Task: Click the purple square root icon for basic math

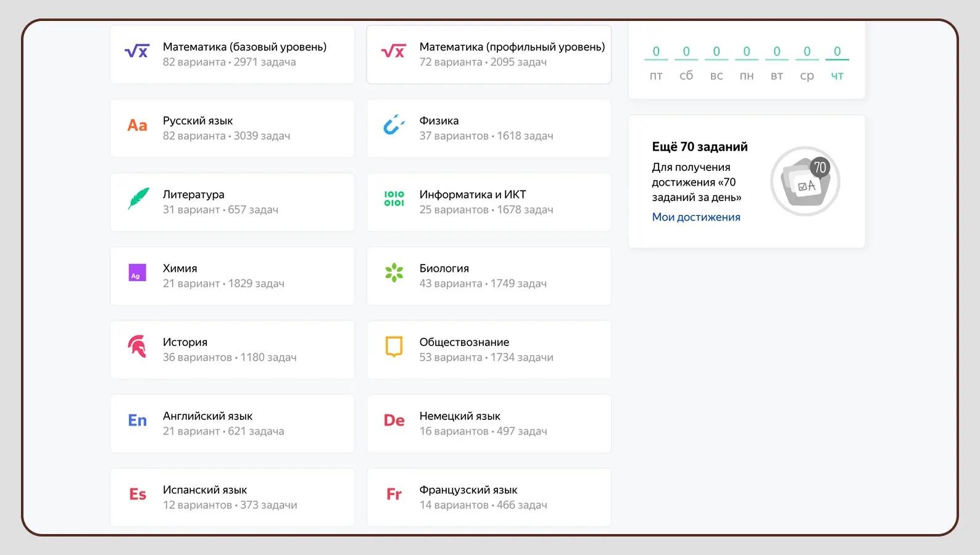Action: click(x=137, y=52)
